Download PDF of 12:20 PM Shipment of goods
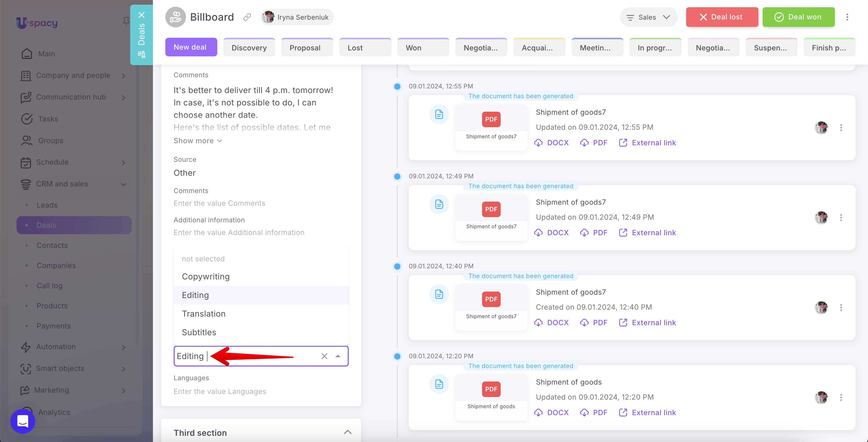Viewport: 868px width, 442px height. 594,413
